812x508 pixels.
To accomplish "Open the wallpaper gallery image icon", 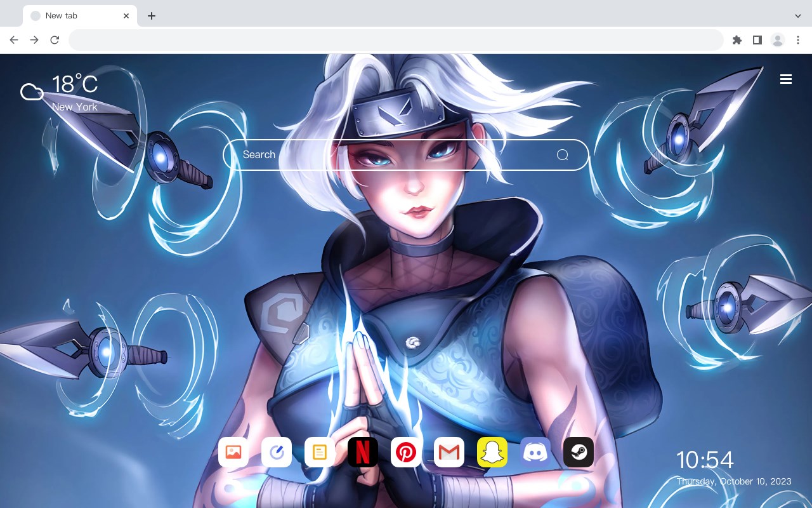I will 233,452.
